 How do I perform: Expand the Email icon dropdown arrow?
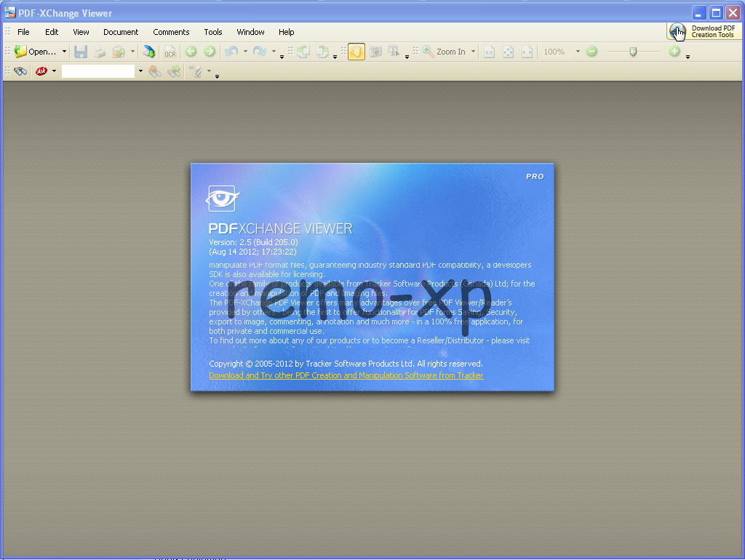[x=132, y=52]
